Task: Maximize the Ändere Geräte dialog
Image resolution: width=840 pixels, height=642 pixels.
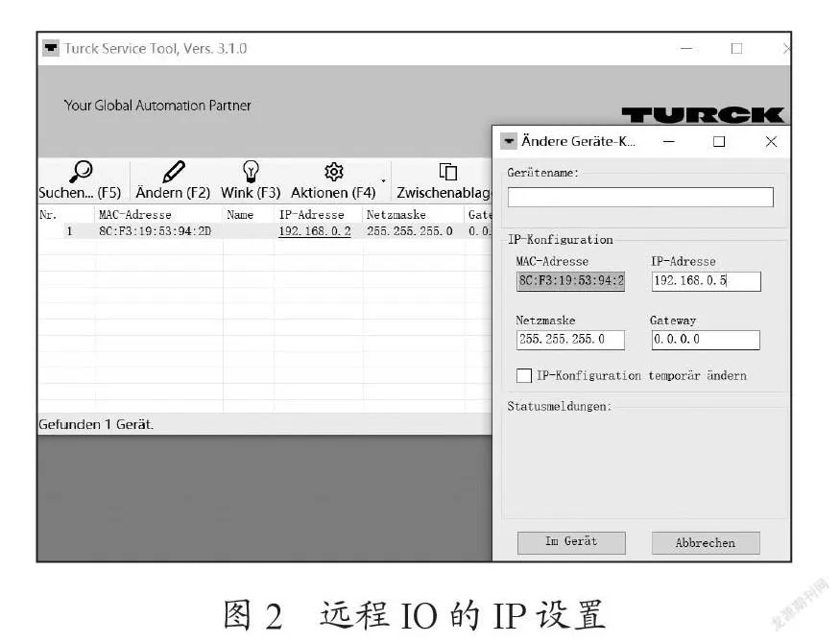Action: click(x=719, y=141)
